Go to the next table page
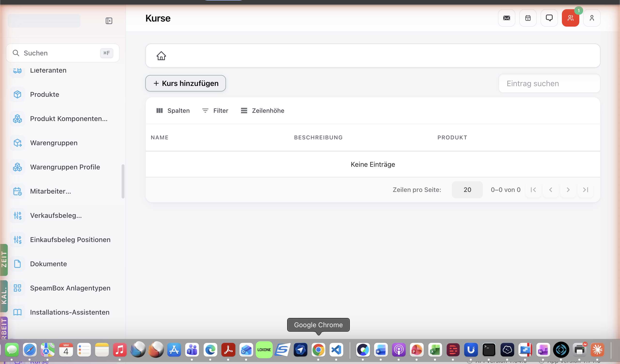 (568, 190)
